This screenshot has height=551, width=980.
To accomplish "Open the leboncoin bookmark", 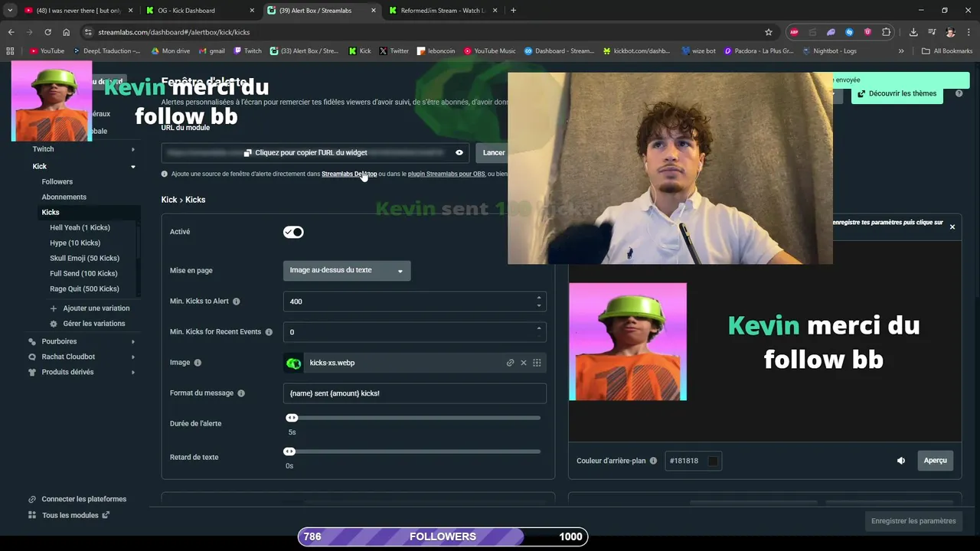I will coord(436,51).
